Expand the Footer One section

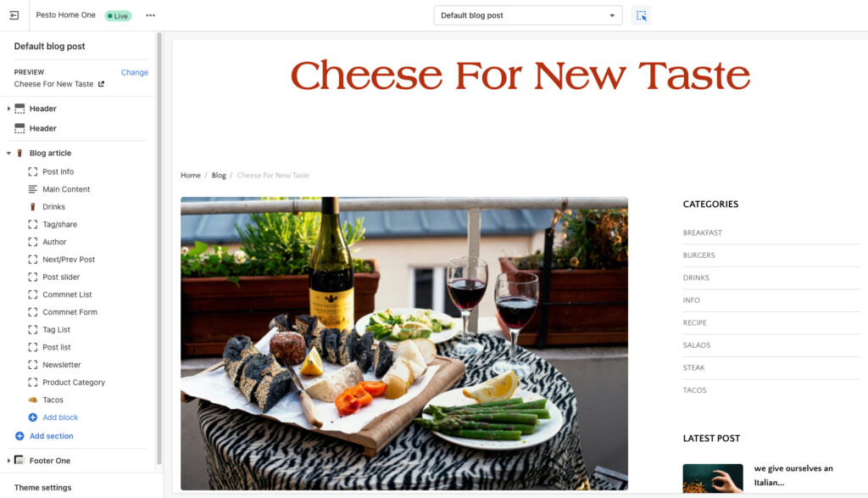tap(8, 461)
